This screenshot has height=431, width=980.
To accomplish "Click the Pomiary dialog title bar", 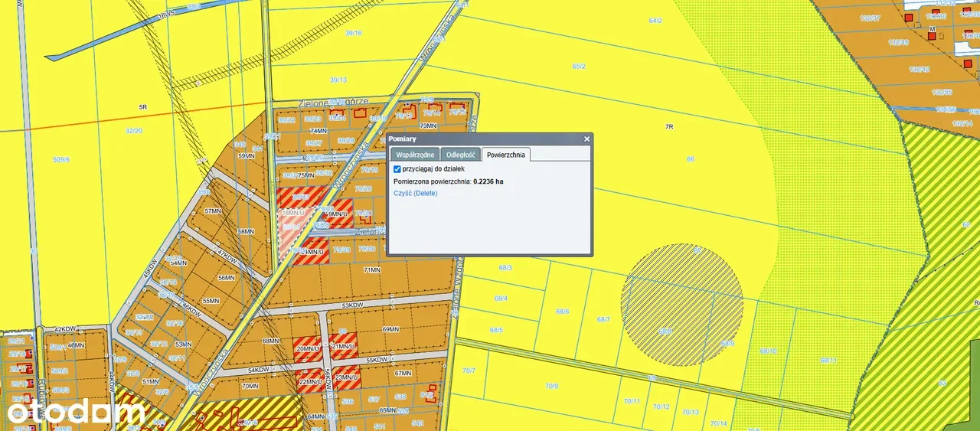I will (482, 139).
